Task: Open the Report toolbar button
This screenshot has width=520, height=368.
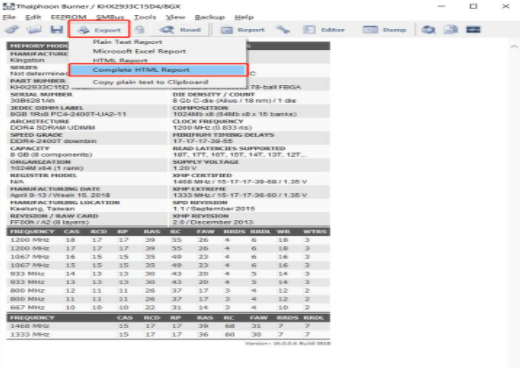Action: tap(243, 30)
